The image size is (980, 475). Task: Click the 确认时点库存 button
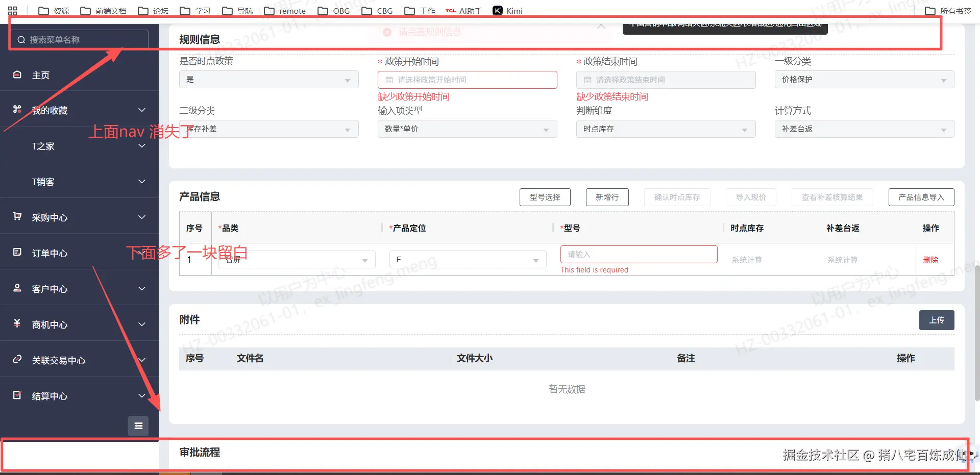(x=677, y=197)
